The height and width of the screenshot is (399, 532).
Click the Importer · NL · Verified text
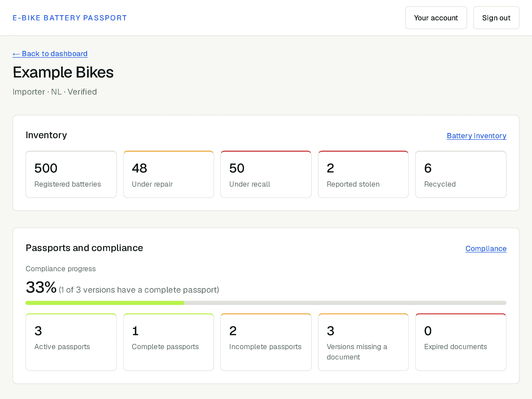click(x=55, y=92)
